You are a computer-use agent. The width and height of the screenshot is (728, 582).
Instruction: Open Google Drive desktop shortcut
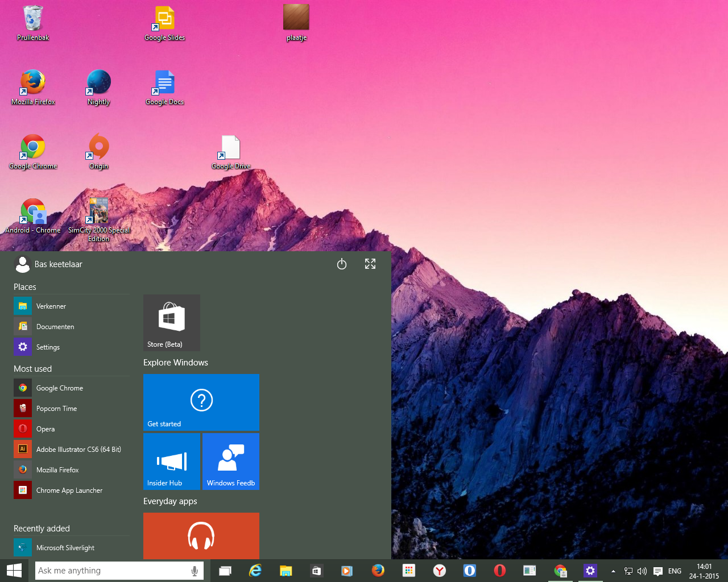(x=231, y=151)
